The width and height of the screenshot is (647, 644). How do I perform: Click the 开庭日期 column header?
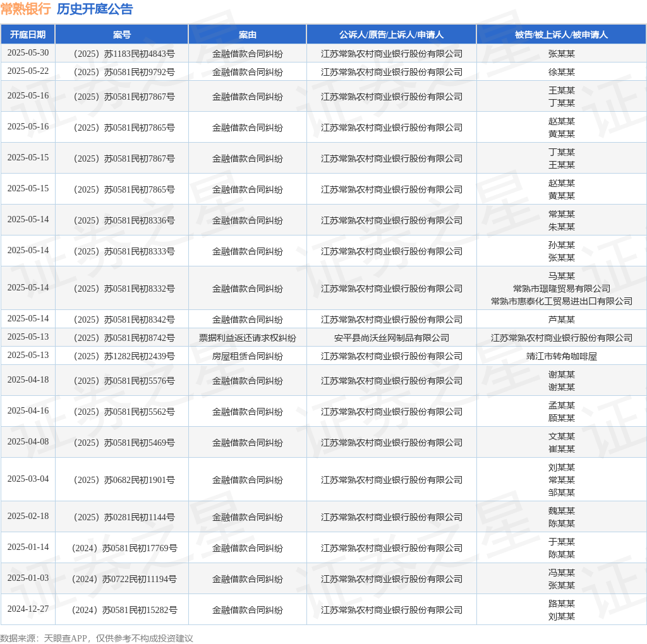[x=28, y=35]
